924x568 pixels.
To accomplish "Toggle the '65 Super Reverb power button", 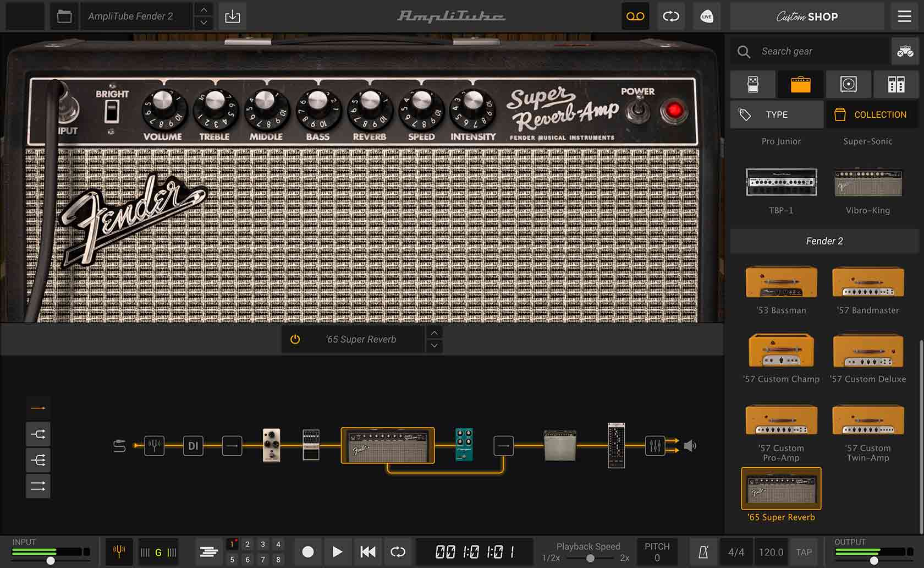I will [x=295, y=339].
